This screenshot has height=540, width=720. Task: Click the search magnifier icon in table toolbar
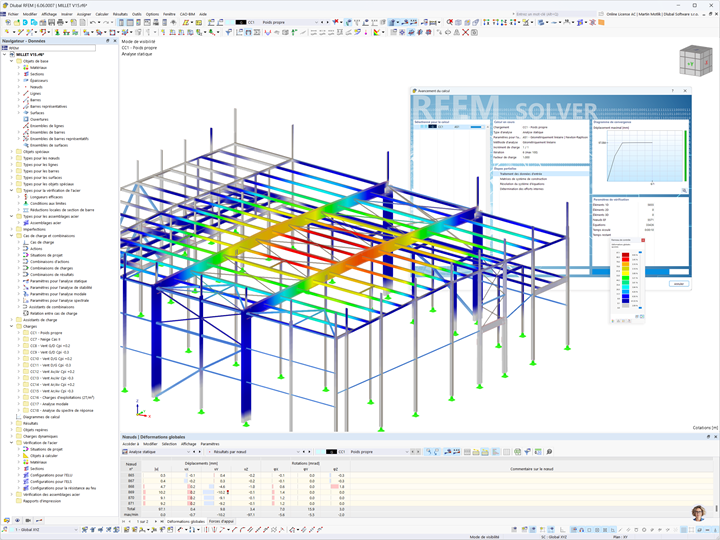[549, 452]
